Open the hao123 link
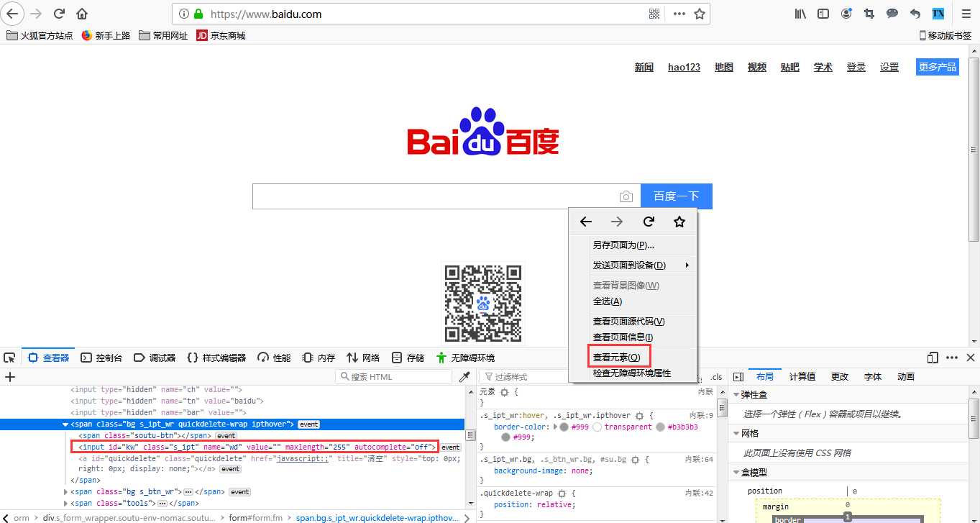This screenshot has height=523, width=980. [684, 67]
